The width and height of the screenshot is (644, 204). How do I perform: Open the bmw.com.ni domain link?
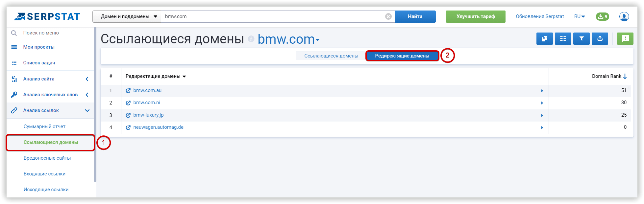147,102
